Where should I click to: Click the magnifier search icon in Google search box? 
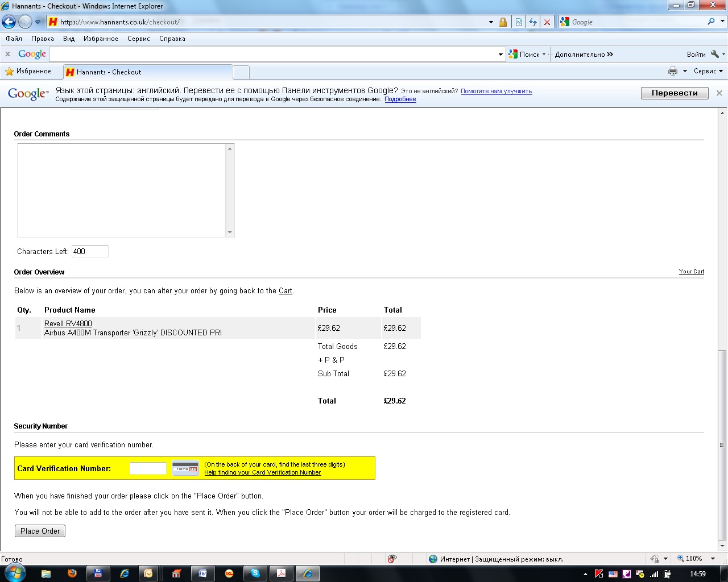(x=711, y=22)
